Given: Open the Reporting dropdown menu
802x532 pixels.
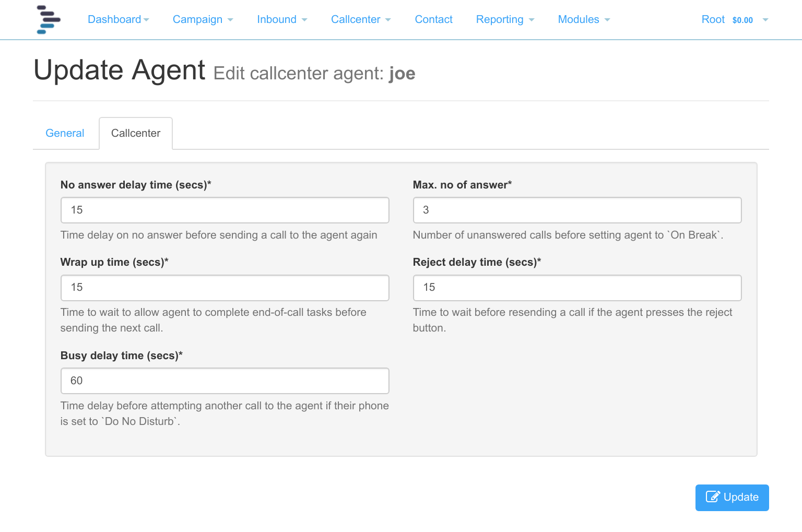Looking at the screenshot, I should (x=505, y=19).
